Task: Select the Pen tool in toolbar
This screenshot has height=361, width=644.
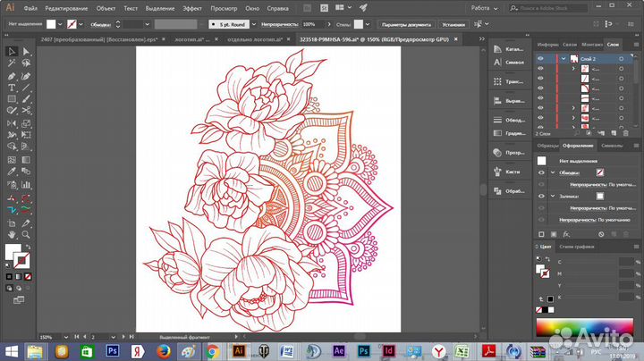Action: 12,76
